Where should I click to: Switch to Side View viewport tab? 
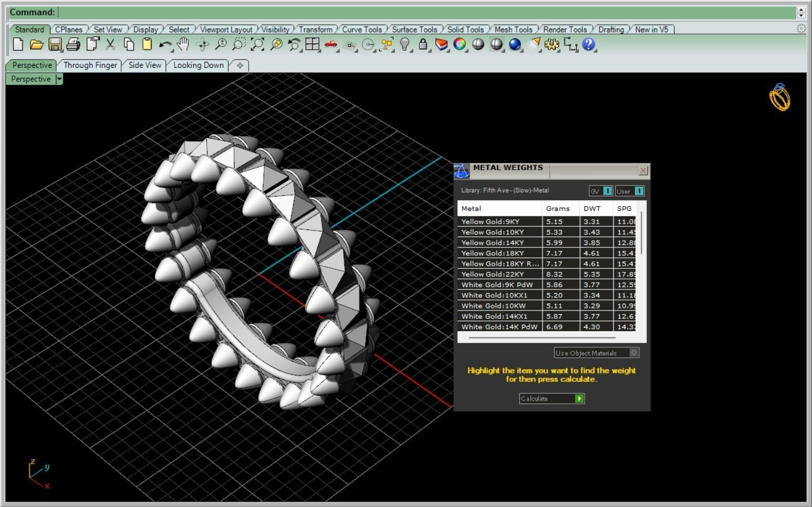145,65
